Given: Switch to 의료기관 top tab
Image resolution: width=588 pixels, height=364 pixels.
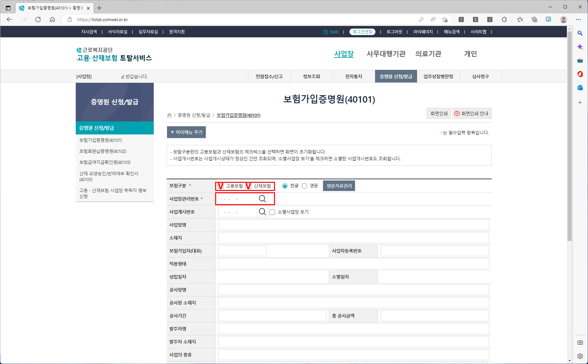Looking at the screenshot, I should (428, 54).
